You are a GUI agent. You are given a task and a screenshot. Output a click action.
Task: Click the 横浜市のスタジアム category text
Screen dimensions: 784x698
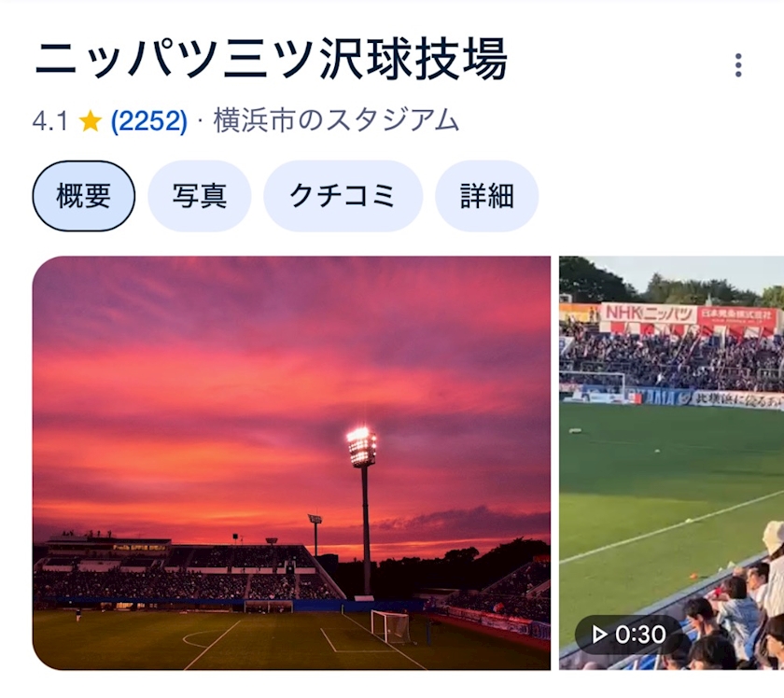[336, 121]
